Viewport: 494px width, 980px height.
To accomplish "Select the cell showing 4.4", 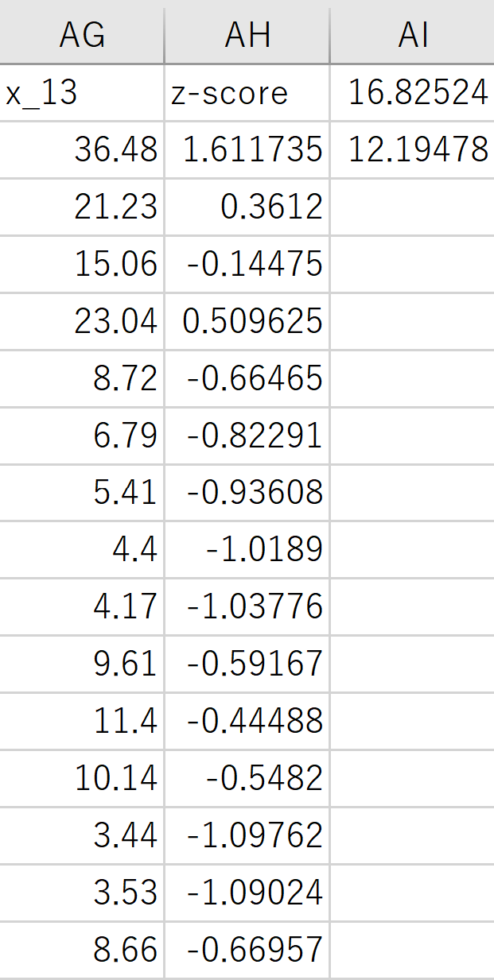I will tap(82, 550).
